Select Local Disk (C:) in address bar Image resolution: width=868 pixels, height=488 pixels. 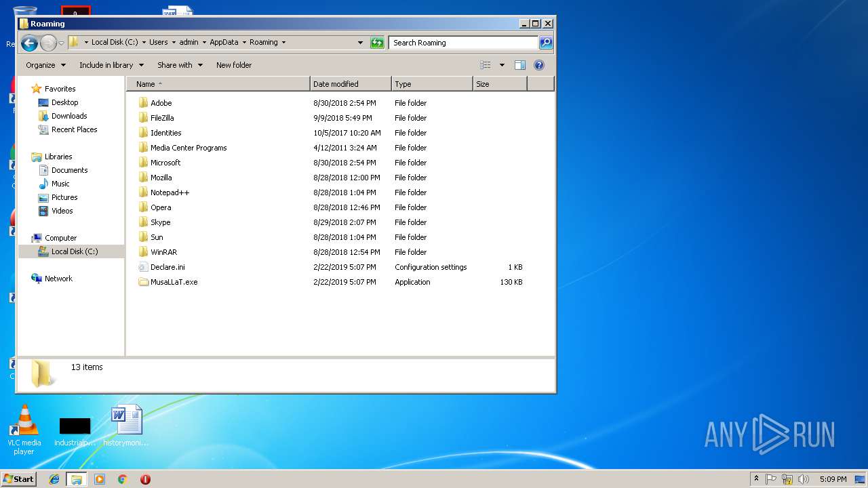click(x=115, y=42)
